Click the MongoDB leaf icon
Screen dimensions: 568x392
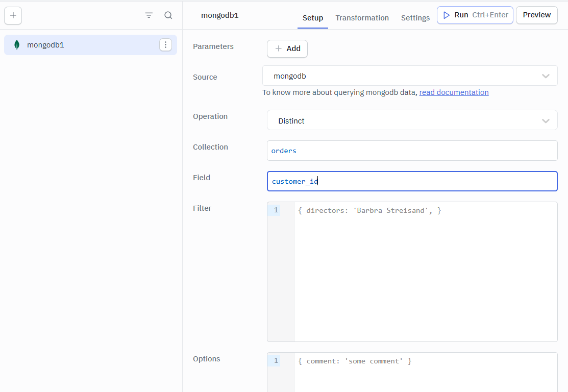17,45
